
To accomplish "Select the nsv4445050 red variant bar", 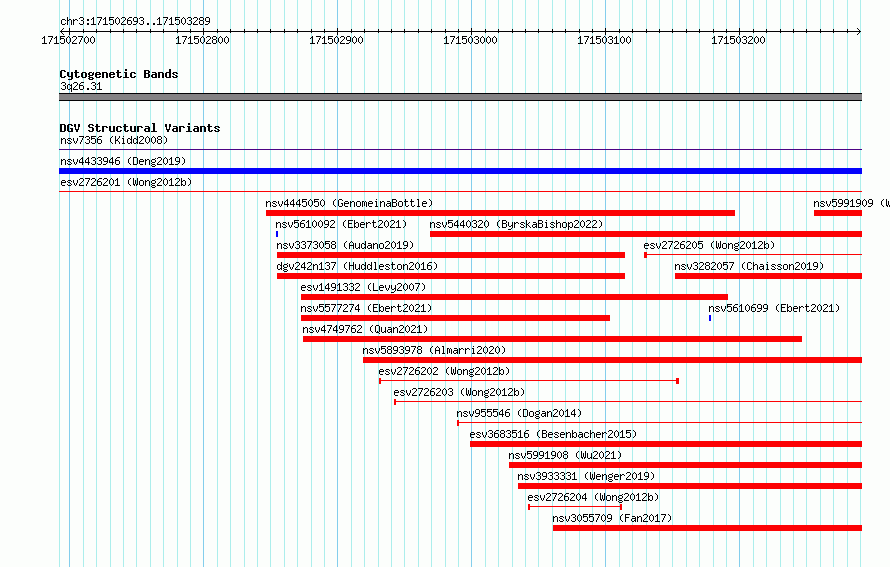I will coord(501,213).
